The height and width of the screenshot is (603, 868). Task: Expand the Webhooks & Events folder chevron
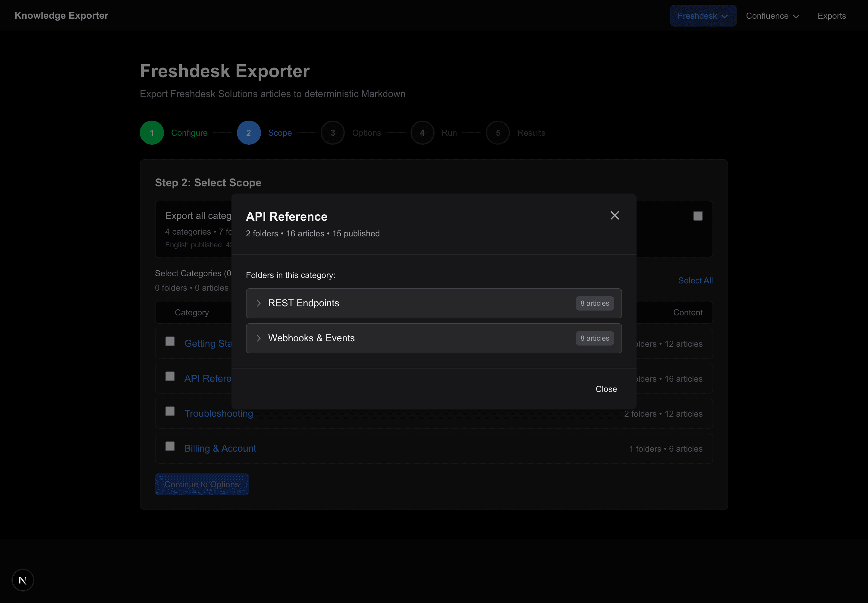(259, 338)
